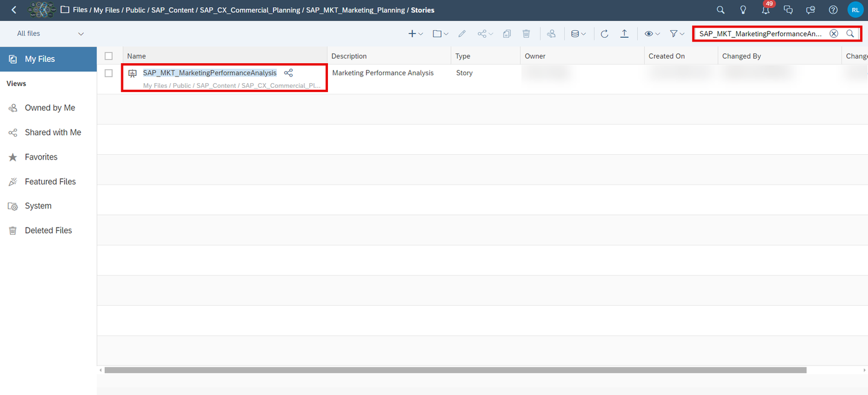The image size is (868, 395).
Task: Open notifications bell showing 49
Action: tap(766, 10)
